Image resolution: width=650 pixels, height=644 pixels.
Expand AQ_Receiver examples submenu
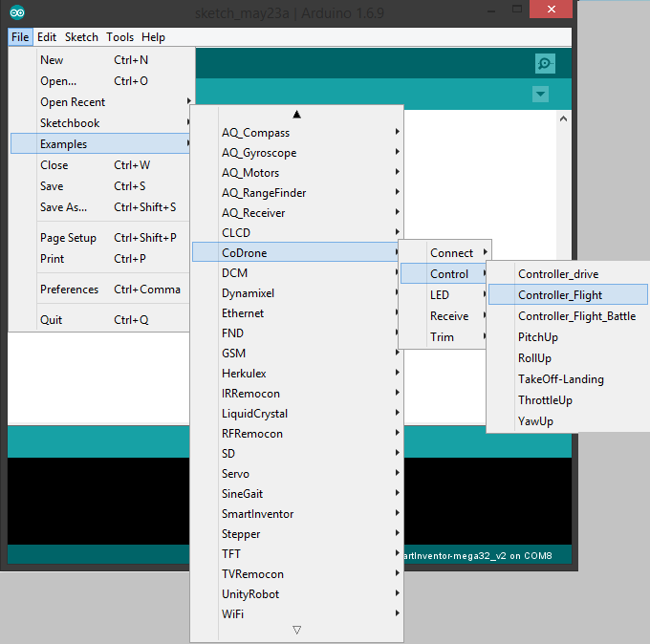tap(296, 213)
